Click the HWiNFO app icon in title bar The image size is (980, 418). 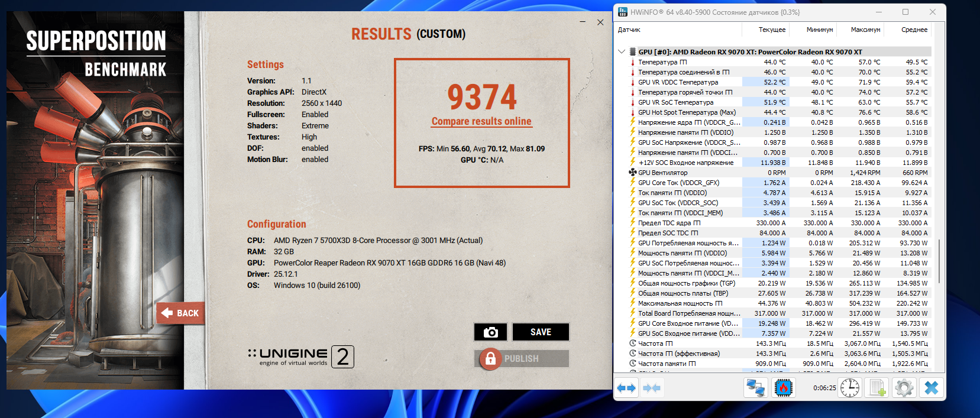pos(623,12)
